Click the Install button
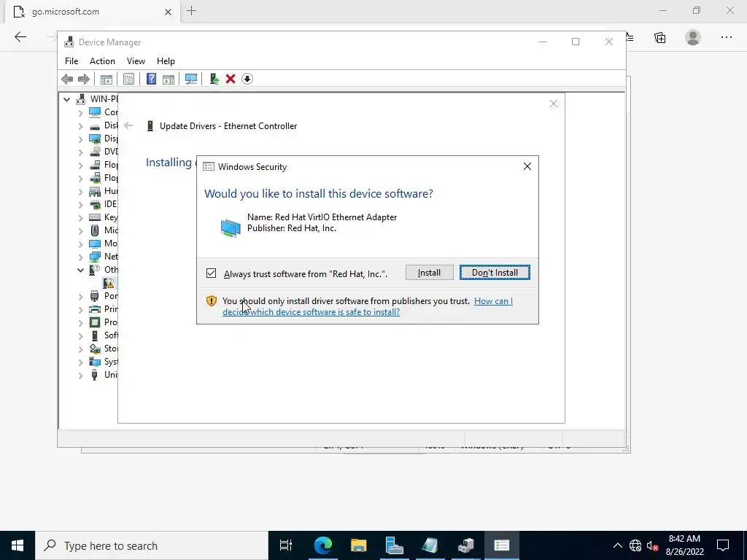747x560 pixels. 429,273
